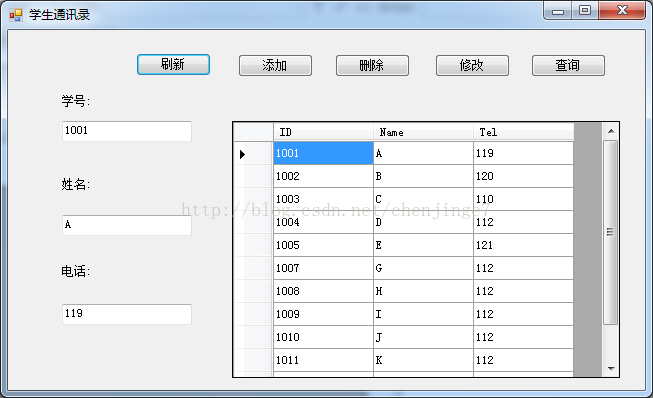
Task: Focus the 学号 input field containing 1001
Action: click(x=127, y=131)
